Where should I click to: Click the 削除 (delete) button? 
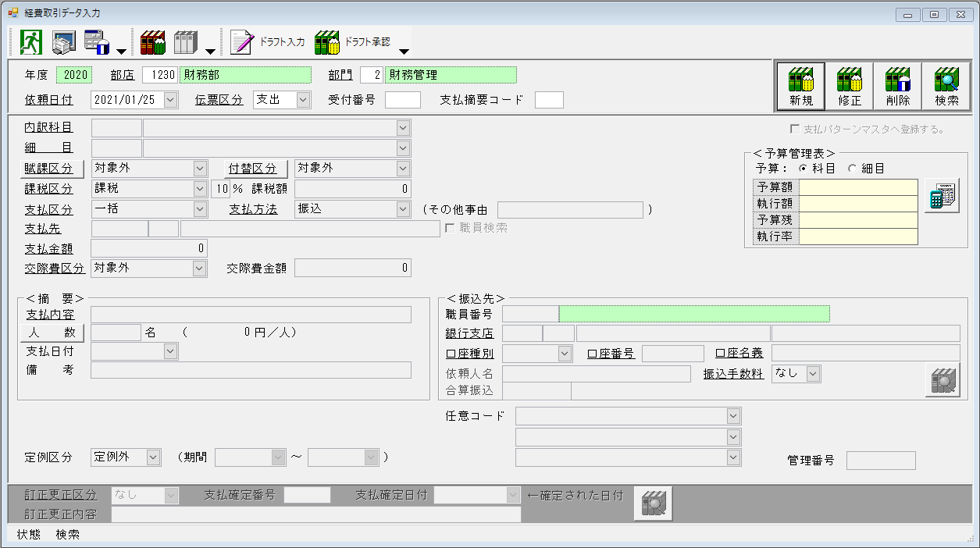coord(897,87)
